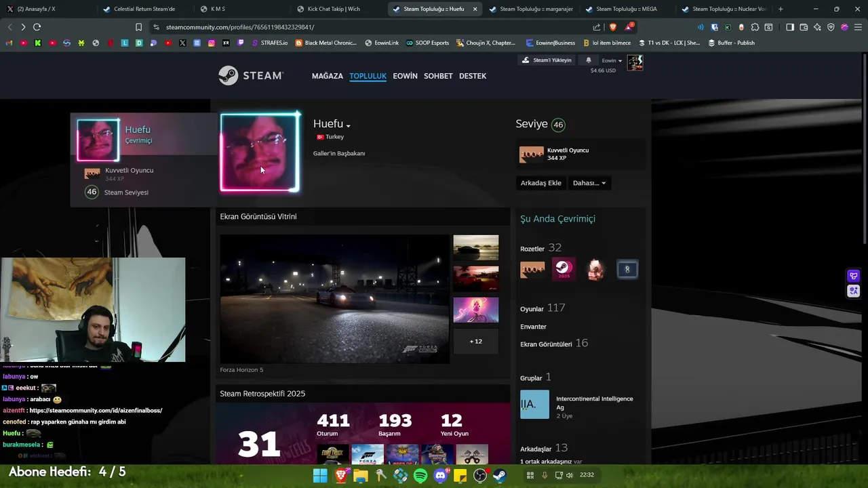Click Steam'i Yükleyin button
Viewport: 868px width, 488px height.
click(547, 60)
